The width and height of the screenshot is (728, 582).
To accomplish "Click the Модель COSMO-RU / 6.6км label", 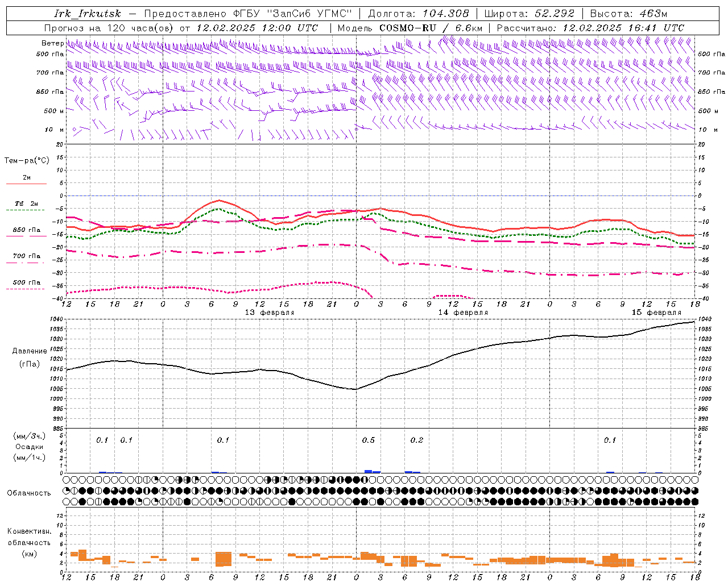I will pos(409,28).
